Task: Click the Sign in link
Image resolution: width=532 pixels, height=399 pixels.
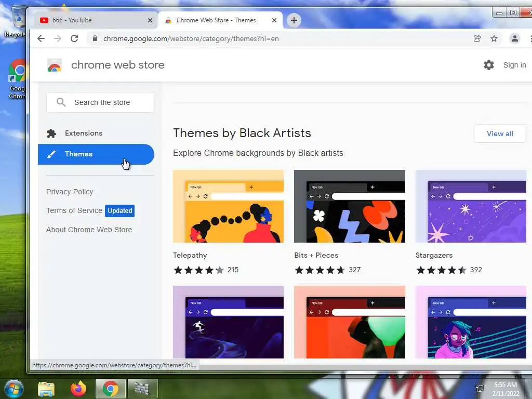Action: [x=514, y=65]
